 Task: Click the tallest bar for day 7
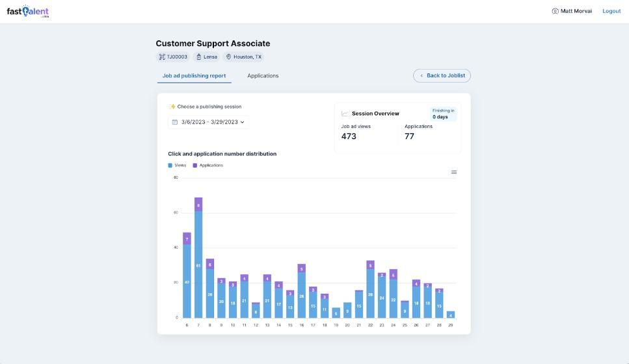pos(198,260)
